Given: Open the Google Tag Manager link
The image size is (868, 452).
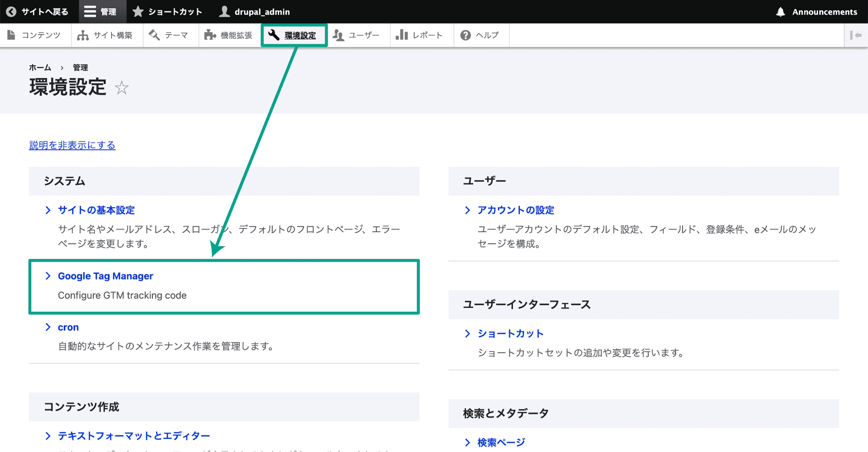Looking at the screenshot, I should point(106,276).
